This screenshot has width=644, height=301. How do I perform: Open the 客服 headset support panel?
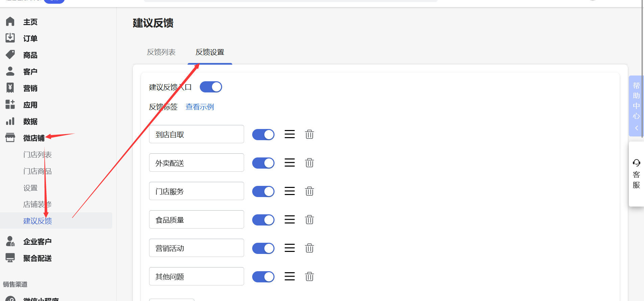(636, 174)
